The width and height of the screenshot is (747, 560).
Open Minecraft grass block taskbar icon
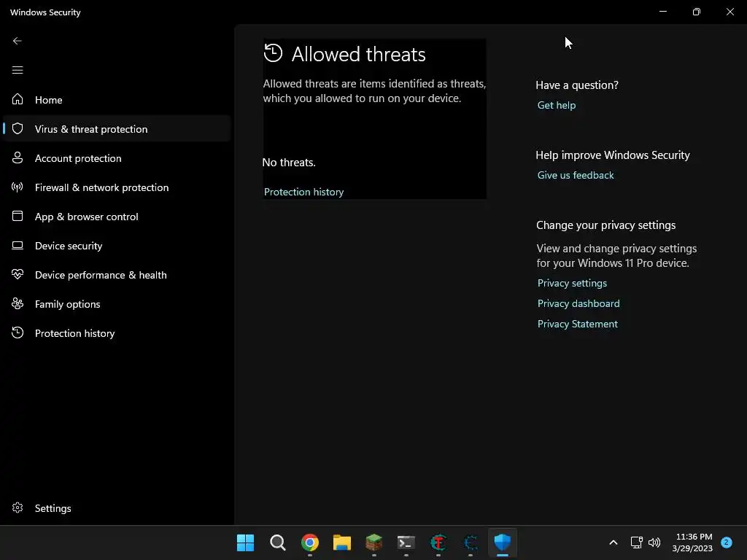click(374, 542)
